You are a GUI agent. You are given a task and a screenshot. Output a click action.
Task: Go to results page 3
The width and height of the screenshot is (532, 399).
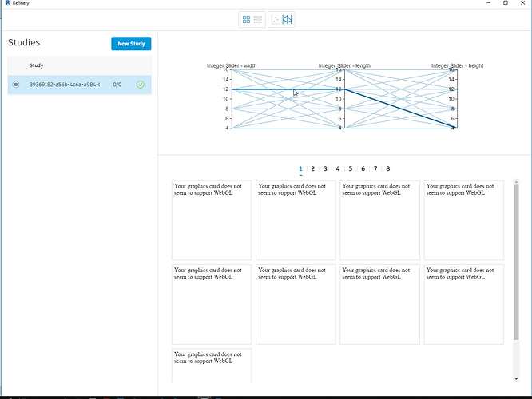tap(325, 168)
